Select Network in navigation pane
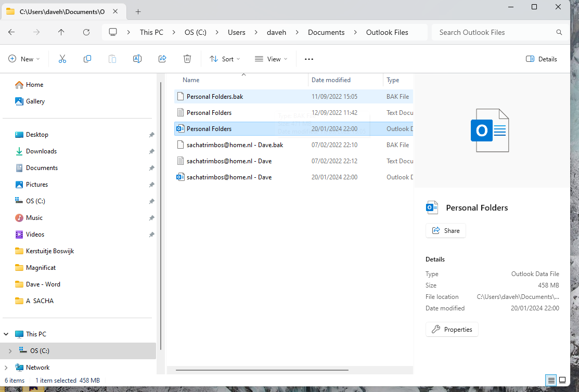Viewport: 579px width, 392px height. point(32,367)
